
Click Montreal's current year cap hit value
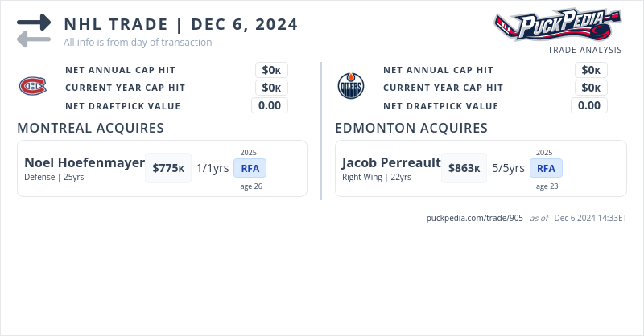coord(271,88)
